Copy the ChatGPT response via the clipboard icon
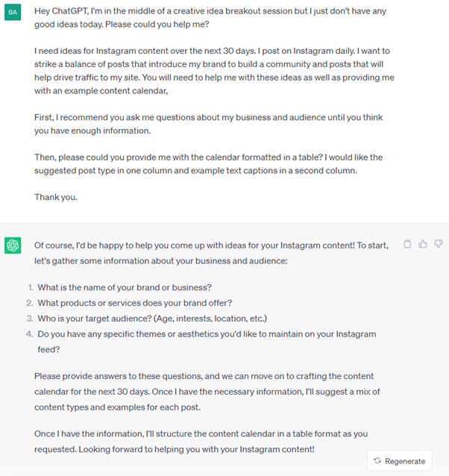 407,244
